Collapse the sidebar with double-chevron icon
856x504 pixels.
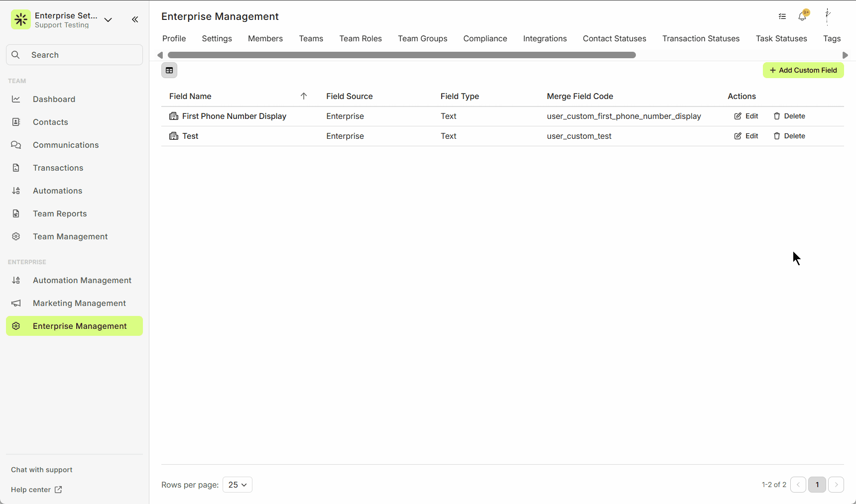pos(135,19)
